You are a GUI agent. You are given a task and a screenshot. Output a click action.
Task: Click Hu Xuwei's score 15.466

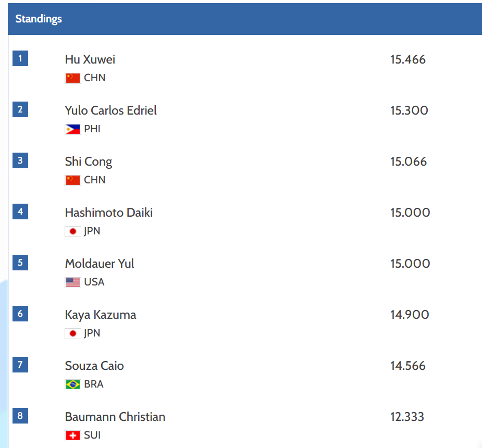pos(408,59)
